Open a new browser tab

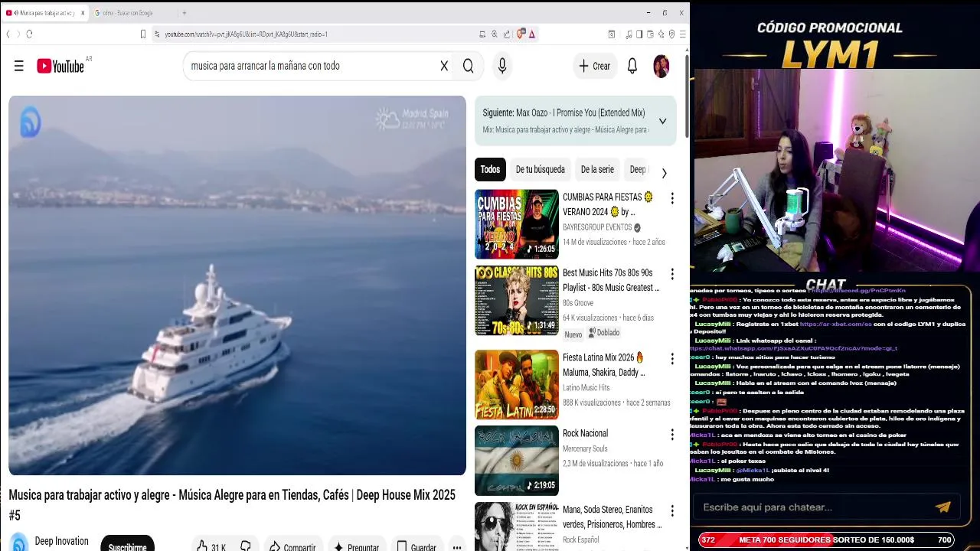pyautogui.click(x=184, y=13)
